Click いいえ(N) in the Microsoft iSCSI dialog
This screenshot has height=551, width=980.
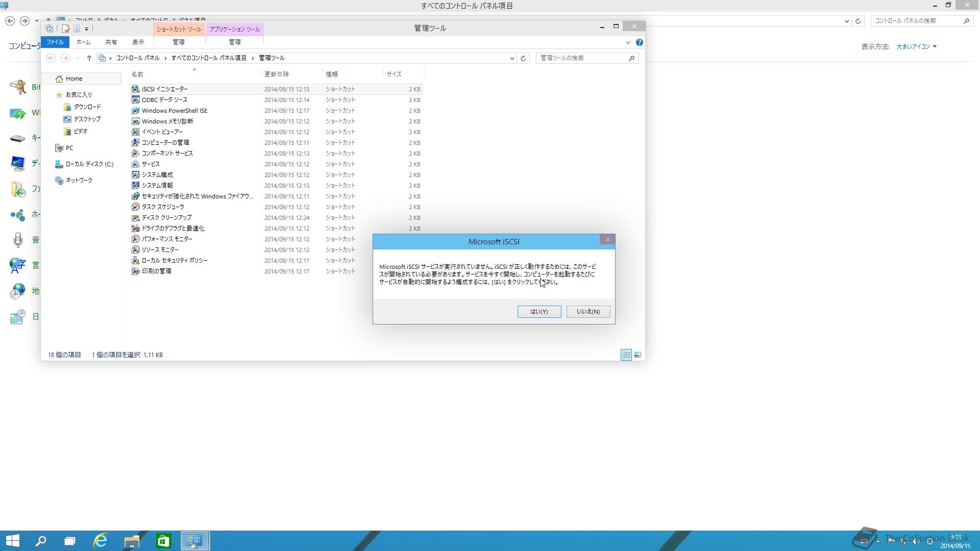coord(588,312)
